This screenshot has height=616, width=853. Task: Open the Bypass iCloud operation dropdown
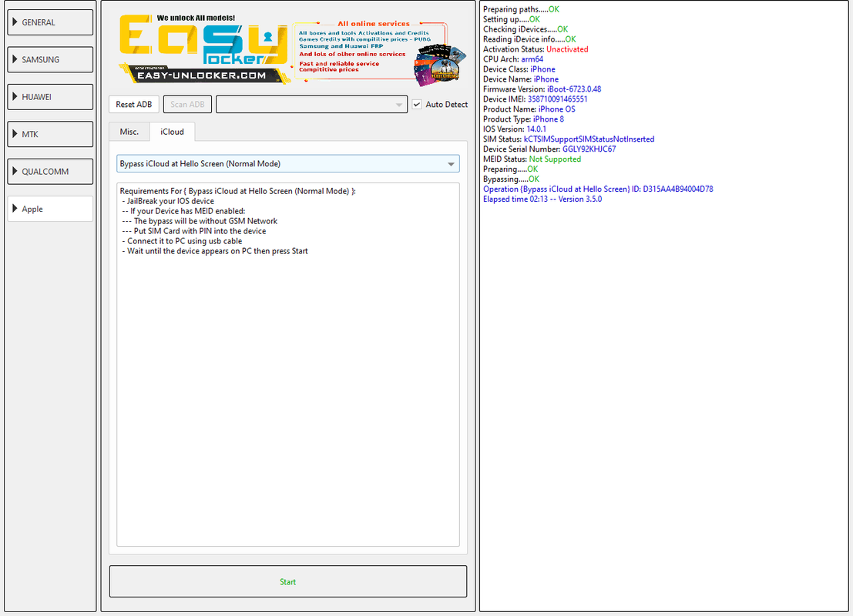coord(287,164)
